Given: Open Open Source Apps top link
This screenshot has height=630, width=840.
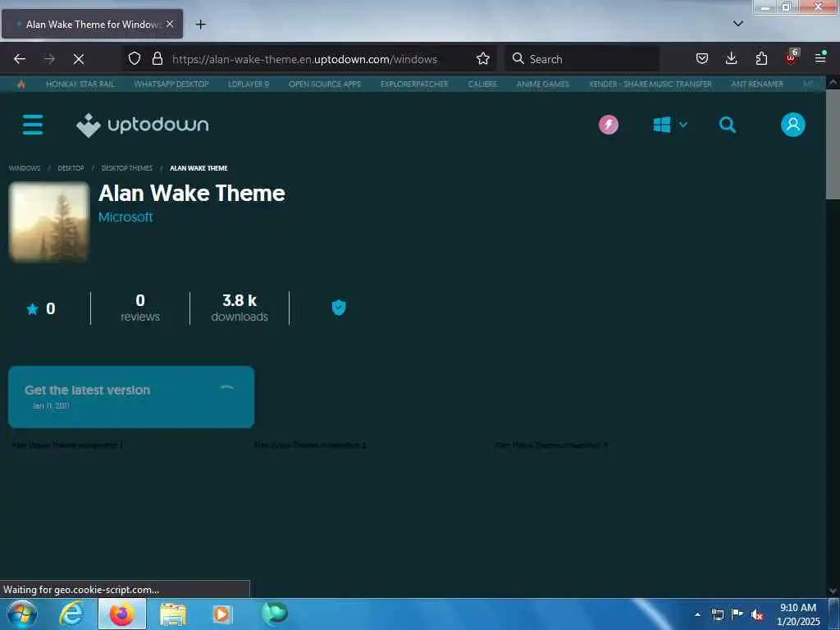Looking at the screenshot, I should click(x=325, y=84).
